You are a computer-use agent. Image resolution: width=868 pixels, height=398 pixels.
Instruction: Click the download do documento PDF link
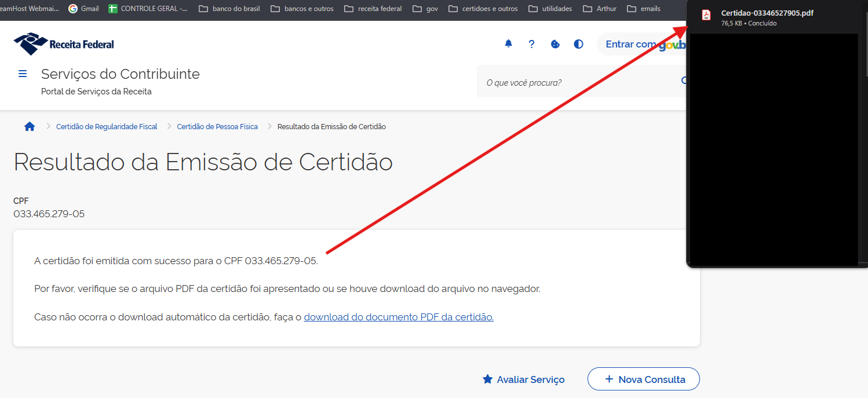(x=399, y=317)
